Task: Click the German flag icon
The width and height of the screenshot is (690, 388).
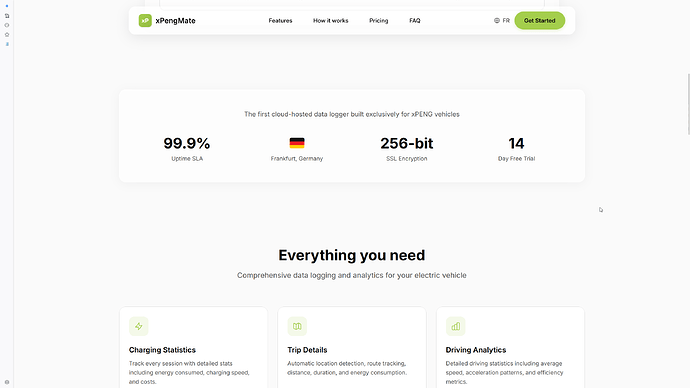Action: [x=297, y=143]
